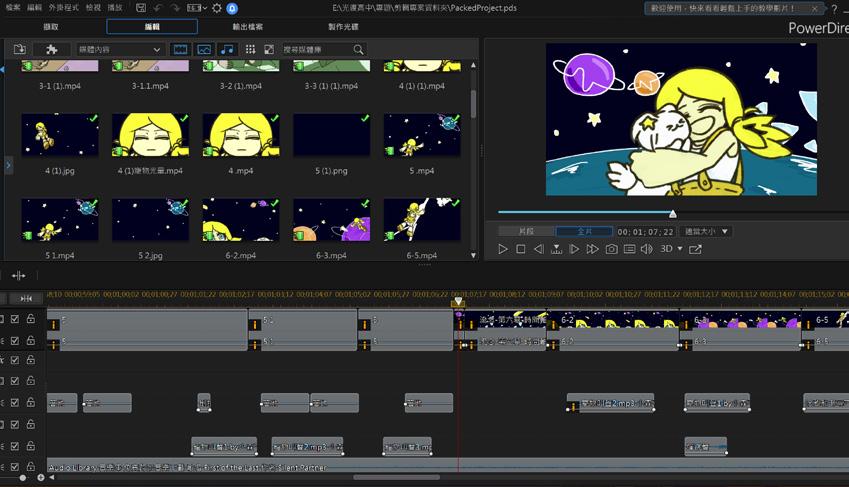The width and height of the screenshot is (849, 487).
Task: Click the speaker volume icon
Action: pos(646,249)
